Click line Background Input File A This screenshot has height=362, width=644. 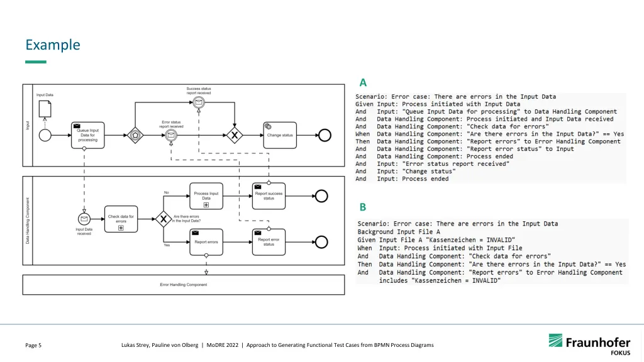(x=399, y=232)
